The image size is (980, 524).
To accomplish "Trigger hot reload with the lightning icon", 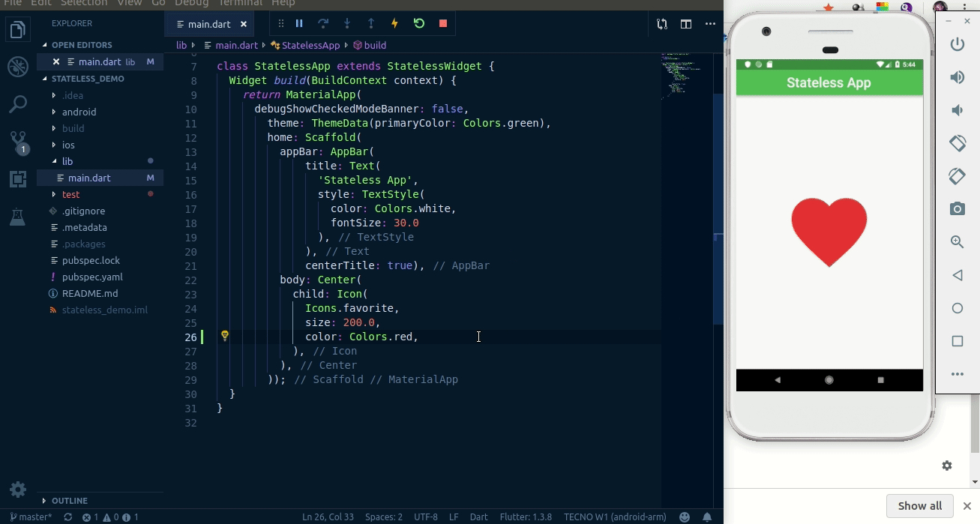I will 394,23.
